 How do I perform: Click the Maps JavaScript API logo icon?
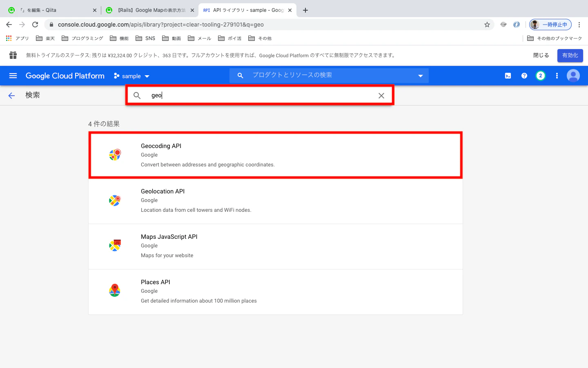pos(115,245)
